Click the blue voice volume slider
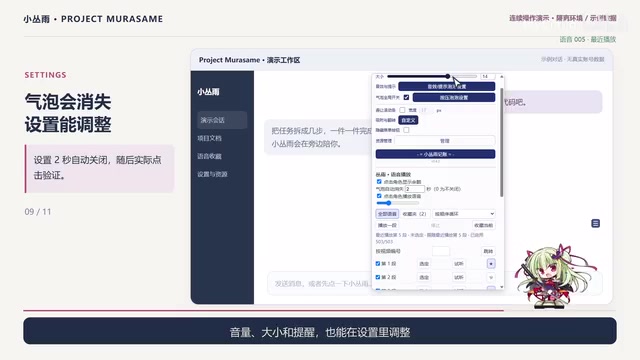This screenshot has width=640, height=360. coord(398,202)
